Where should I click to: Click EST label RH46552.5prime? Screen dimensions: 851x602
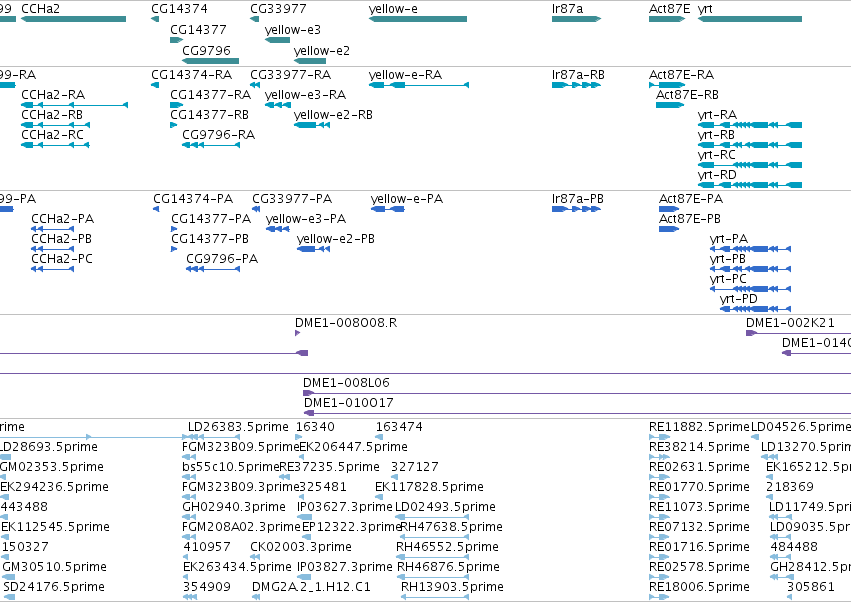[x=447, y=547]
